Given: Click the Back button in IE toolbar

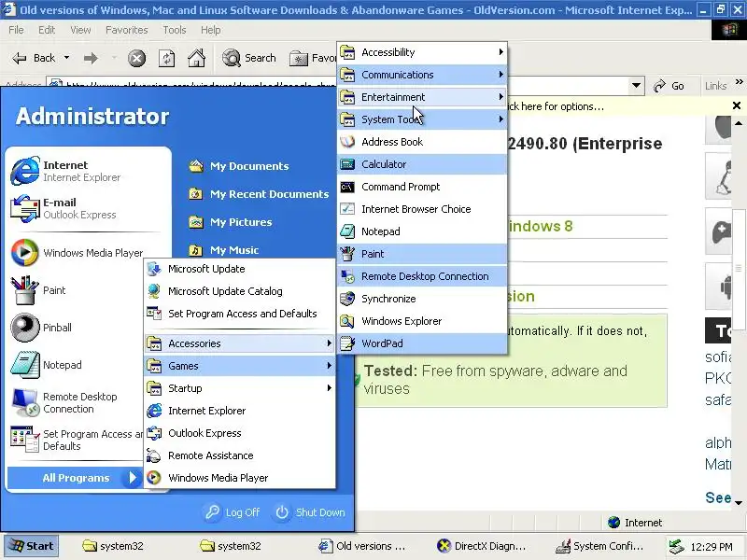Looking at the screenshot, I should click(x=34, y=58).
